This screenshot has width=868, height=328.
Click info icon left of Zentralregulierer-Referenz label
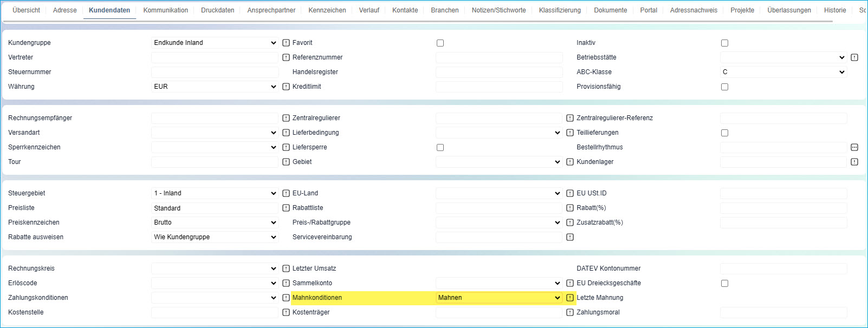point(570,118)
